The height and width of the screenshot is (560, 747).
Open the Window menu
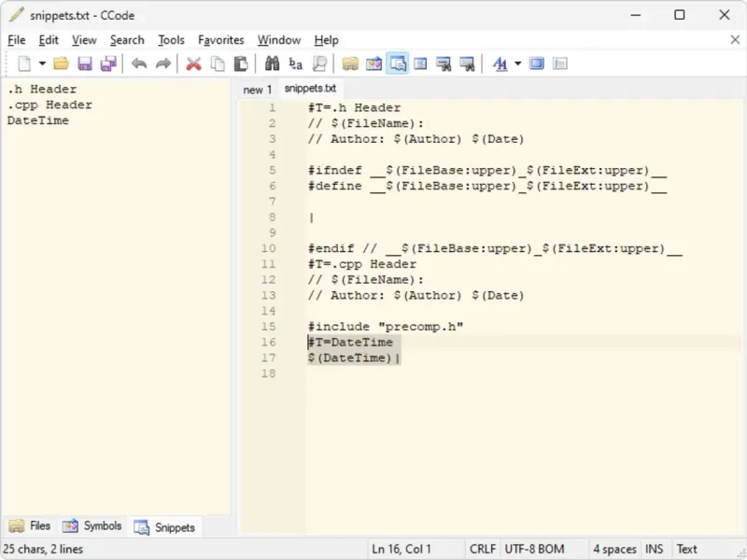pyautogui.click(x=279, y=40)
